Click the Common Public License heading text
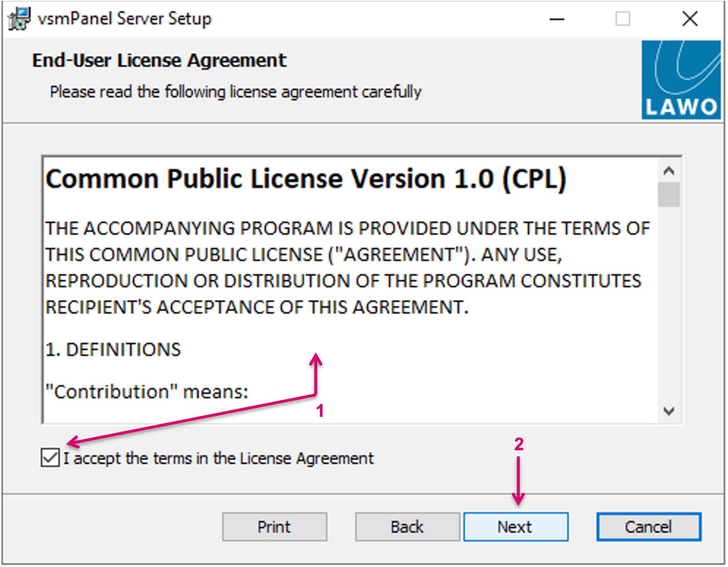The height and width of the screenshot is (567, 728). (305, 179)
